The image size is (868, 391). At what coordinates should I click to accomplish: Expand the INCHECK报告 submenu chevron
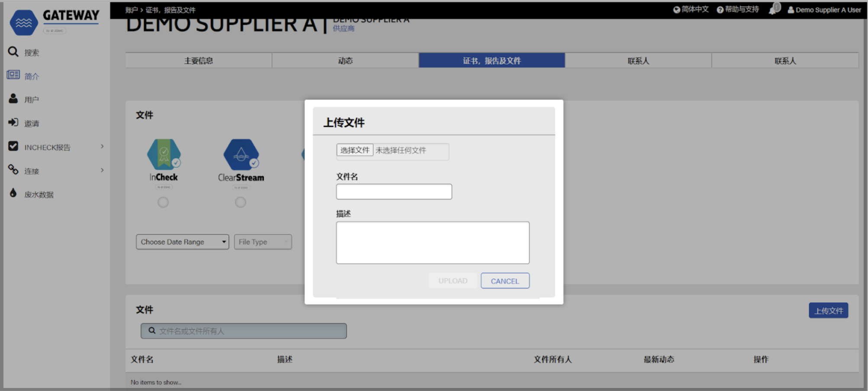point(102,147)
